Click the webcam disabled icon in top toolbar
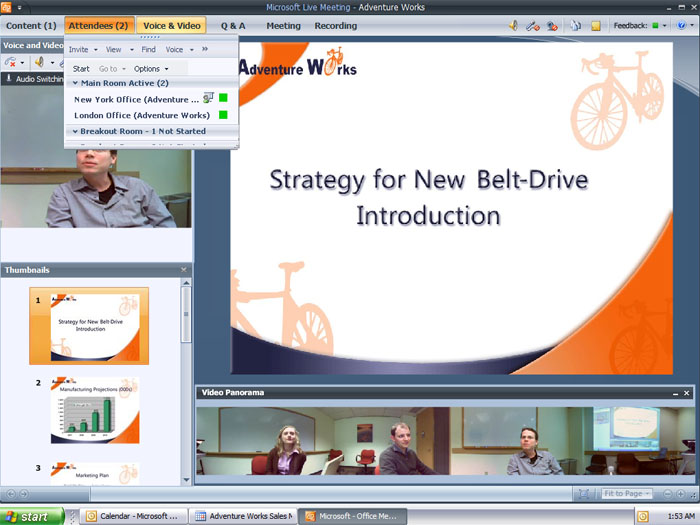Screen dimensions: 700x525 point(552,26)
